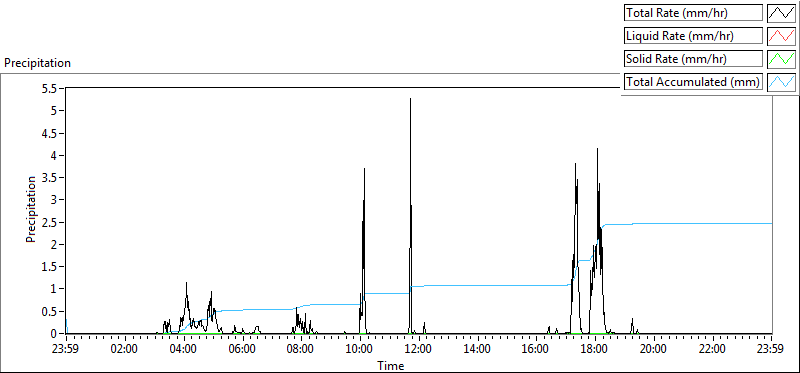Click the 10:00 time axis label
The image size is (800, 373).
tap(360, 350)
